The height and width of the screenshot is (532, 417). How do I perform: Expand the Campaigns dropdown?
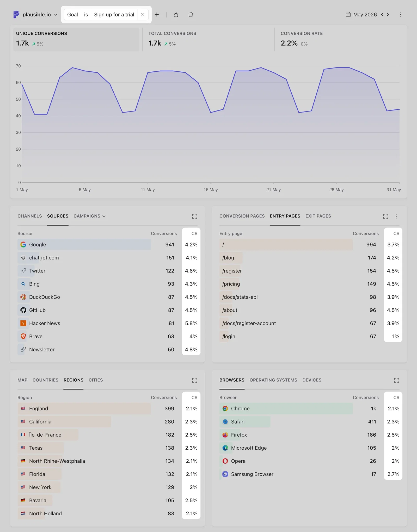pos(89,216)
